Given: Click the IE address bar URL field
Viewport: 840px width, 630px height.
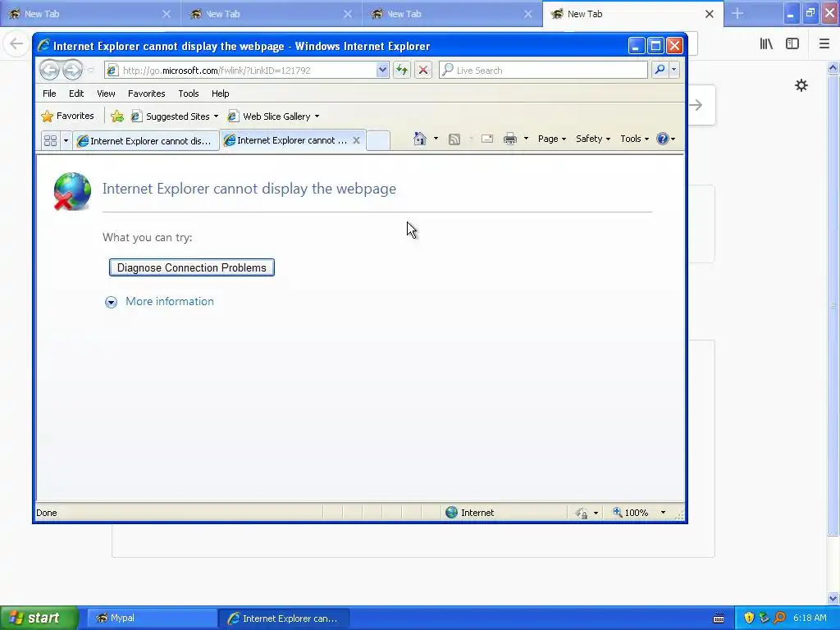Looking at the screenshot, I should point(240,71).
